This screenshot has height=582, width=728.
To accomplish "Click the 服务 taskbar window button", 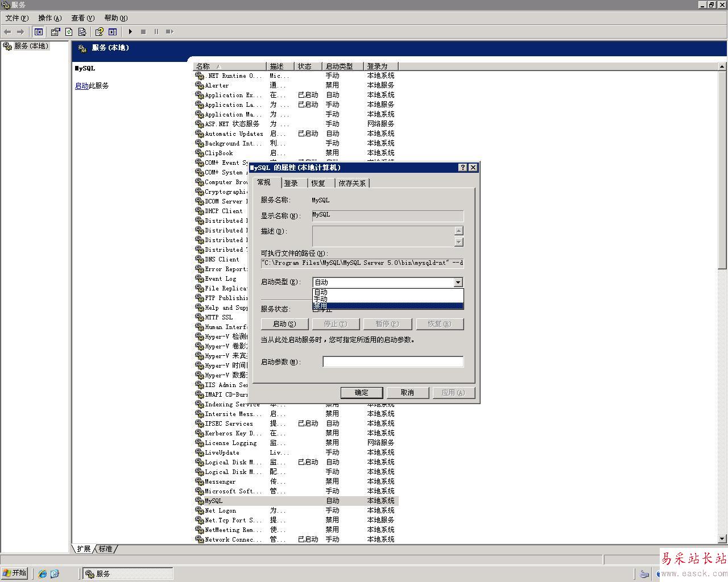I will pos(128,573).
